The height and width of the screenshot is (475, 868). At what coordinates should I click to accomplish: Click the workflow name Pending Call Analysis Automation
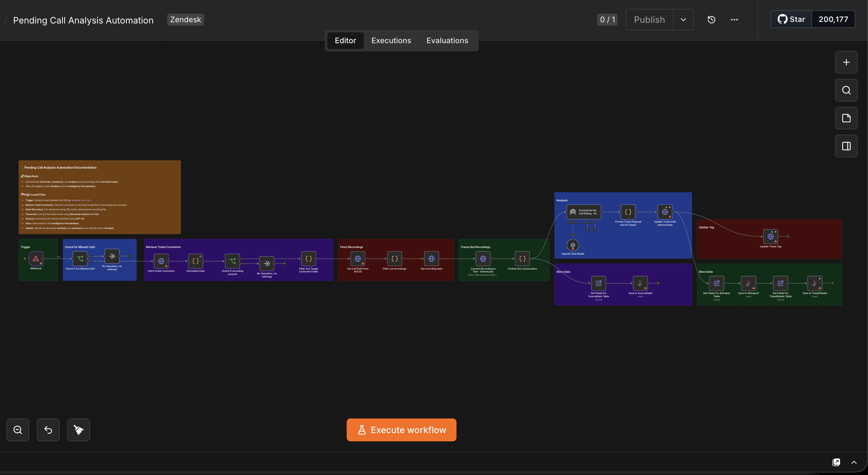click(x=83, y=20)
